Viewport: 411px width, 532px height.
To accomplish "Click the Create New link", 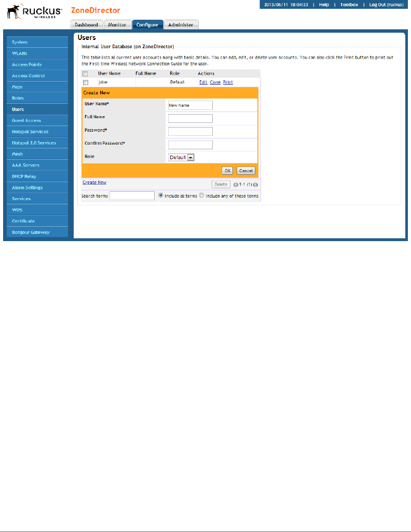I will [x=94, y=183].
